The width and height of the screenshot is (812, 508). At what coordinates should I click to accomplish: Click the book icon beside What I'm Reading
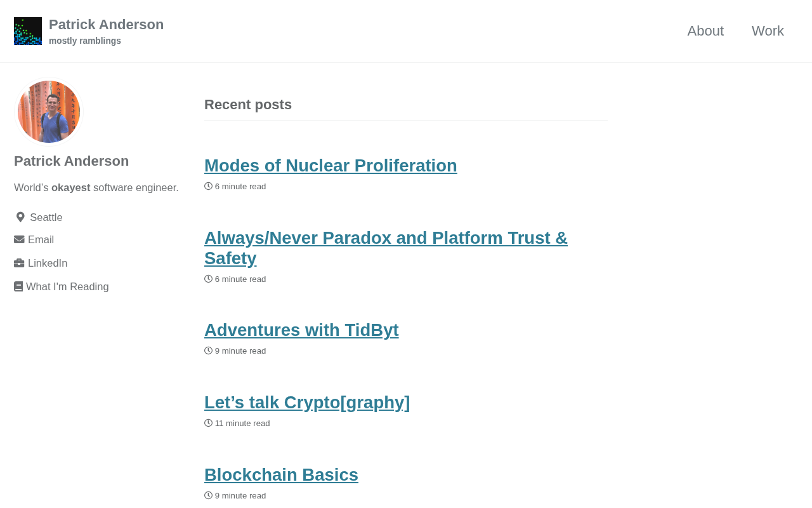[x=18, y=287]
